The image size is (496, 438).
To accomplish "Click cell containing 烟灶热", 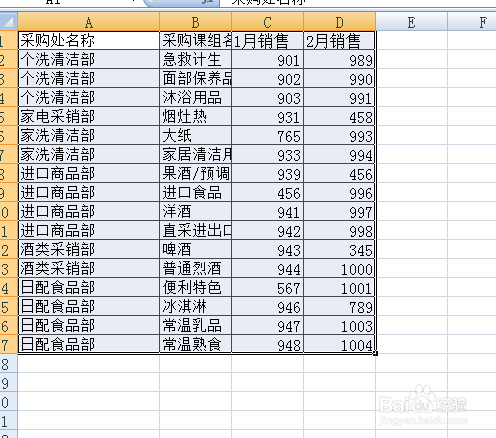I will tap(196, 117).
